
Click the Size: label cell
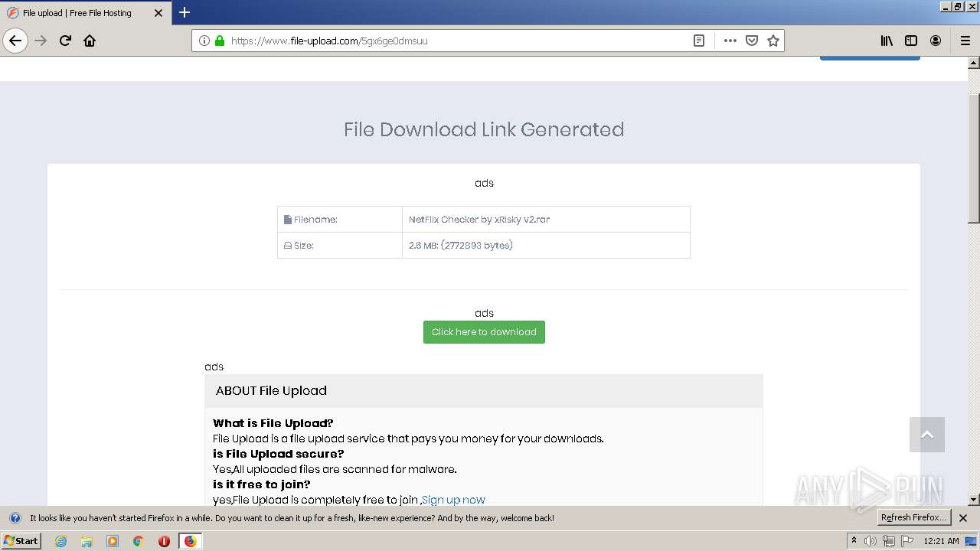340,246
